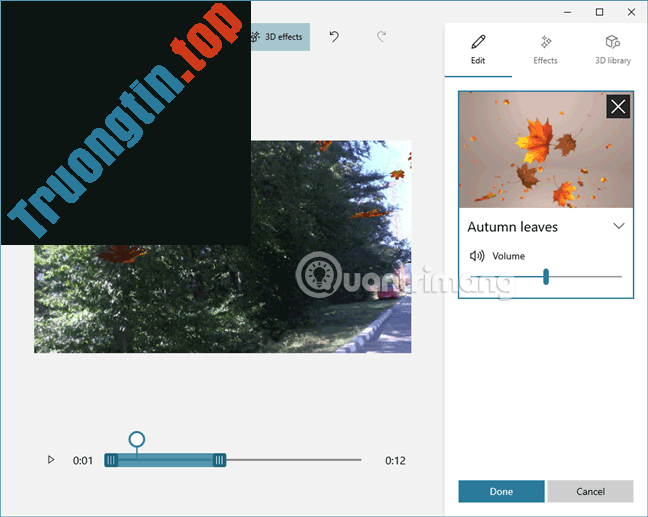Click the redo arrow icon
This screenshot has height=517, width=648.
click(x=381, y=37)
